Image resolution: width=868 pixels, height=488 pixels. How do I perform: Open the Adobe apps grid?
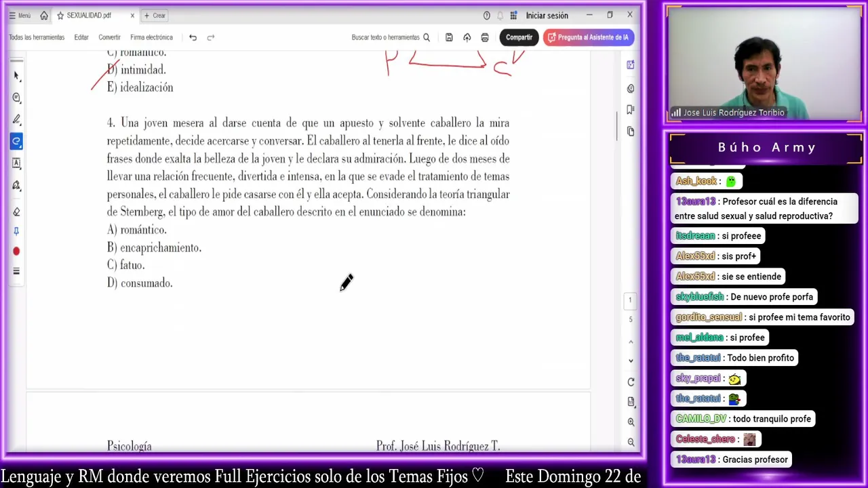pyautogui.click(x=514, y=16)
